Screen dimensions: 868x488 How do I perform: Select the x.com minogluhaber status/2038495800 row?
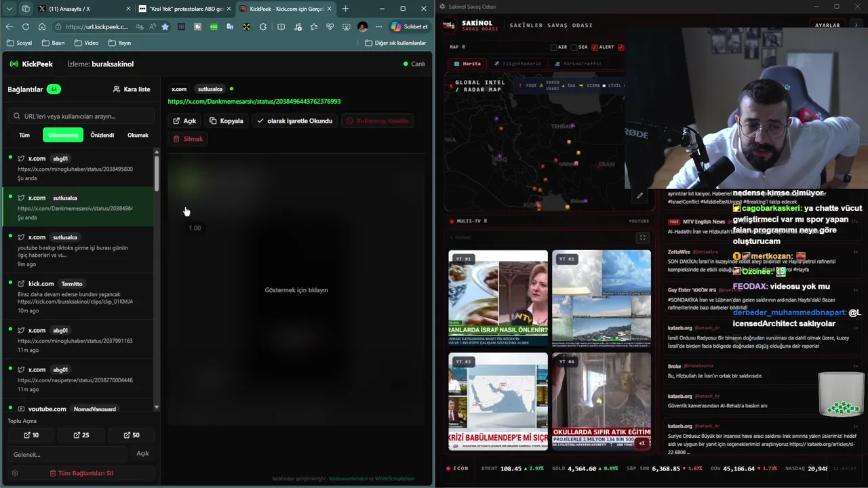click(x=78, y=167)
